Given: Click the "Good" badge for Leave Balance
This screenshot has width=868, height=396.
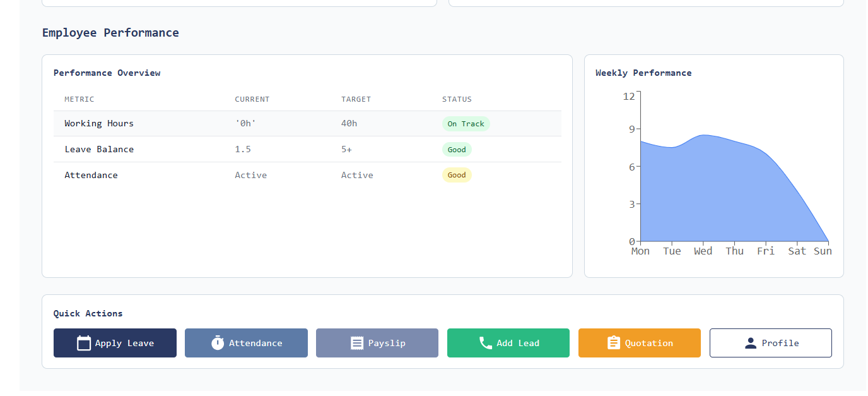Looking at the screenshot, I should coord(457,149).
